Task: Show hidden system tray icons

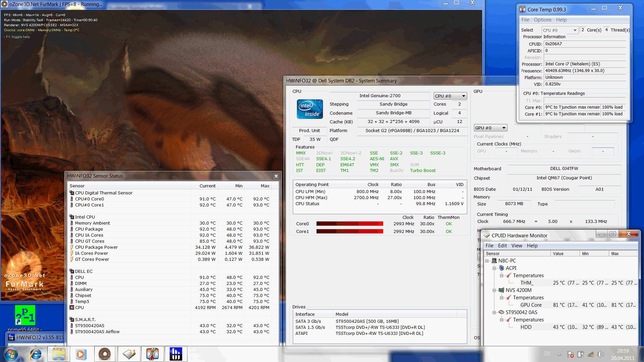Action: coord(559,354)
